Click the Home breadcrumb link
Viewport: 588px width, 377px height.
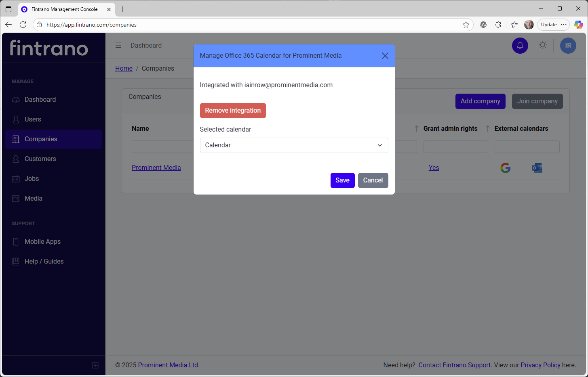tap(124, 69)
